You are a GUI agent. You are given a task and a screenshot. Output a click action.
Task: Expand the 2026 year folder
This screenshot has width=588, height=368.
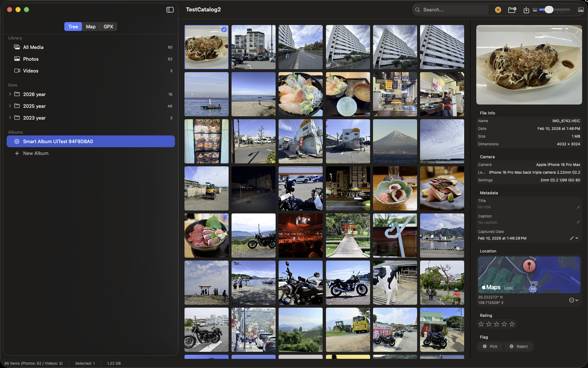click(x=10, y=94)
